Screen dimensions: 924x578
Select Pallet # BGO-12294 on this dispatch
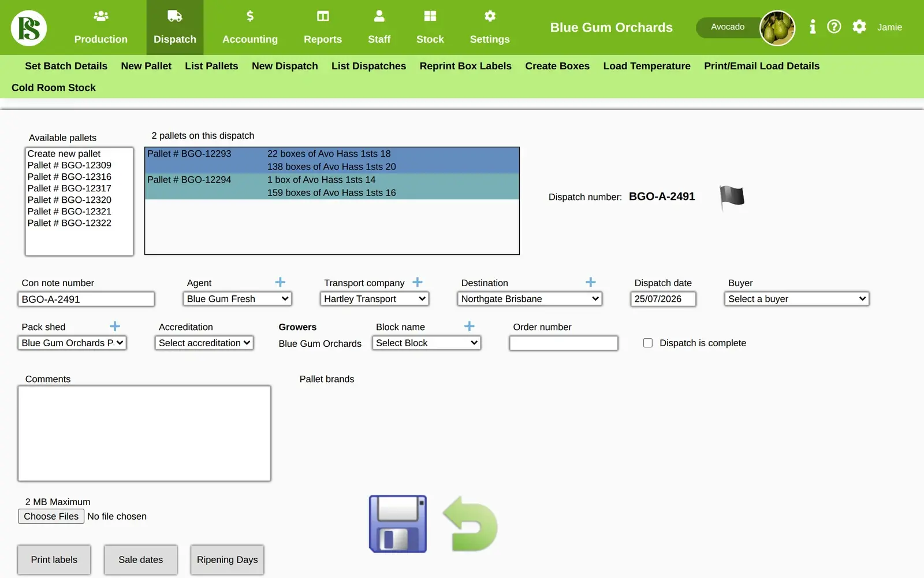pos(332,186)
